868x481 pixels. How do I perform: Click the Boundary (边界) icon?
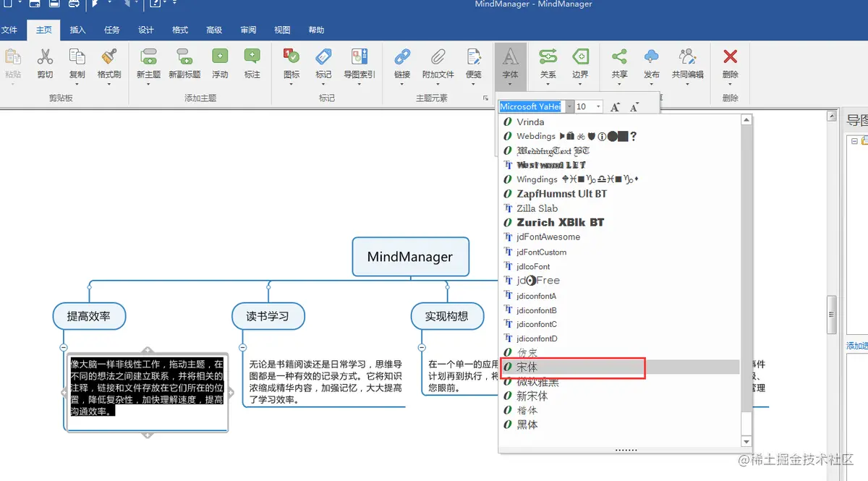(580, 57)
